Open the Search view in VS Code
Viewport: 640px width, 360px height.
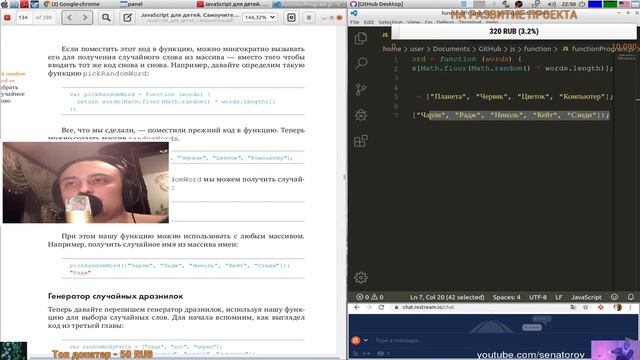tap(361, 64)
